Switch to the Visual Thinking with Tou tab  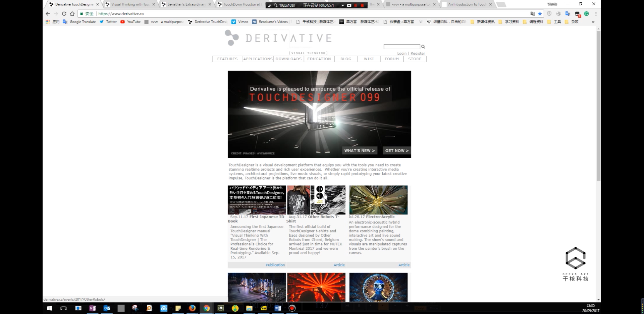130,4
